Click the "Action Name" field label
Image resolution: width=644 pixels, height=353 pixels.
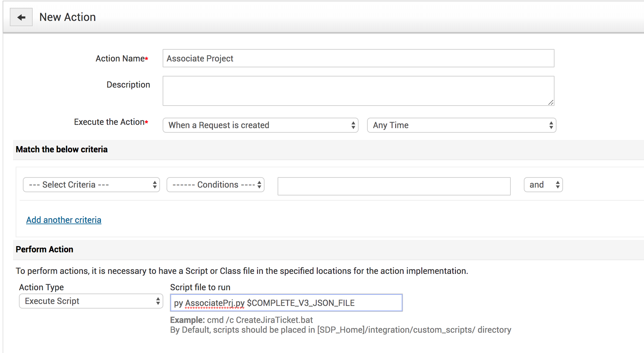point(120,59)
